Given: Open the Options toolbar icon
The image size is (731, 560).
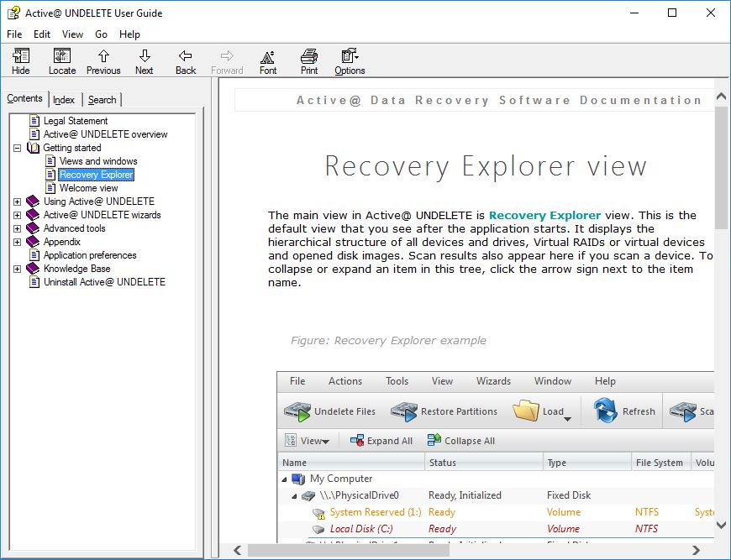Looking at the screenshot, I should pyautogui.click(x=349, y=59).
